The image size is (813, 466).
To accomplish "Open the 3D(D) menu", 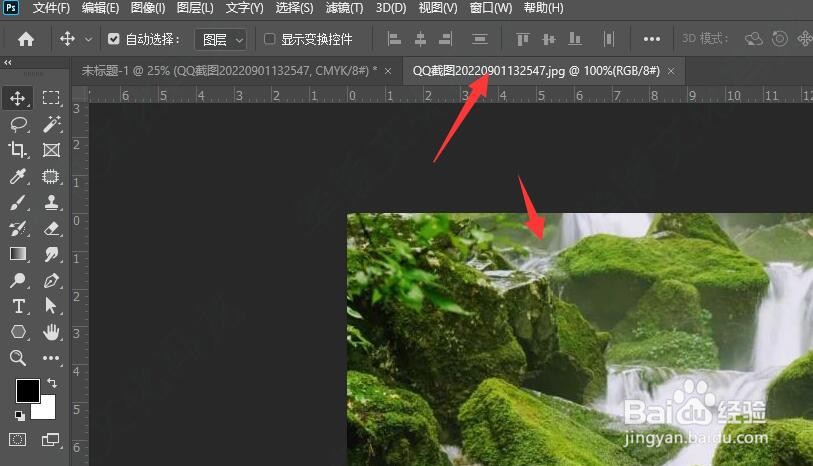I will click(391, 8).
